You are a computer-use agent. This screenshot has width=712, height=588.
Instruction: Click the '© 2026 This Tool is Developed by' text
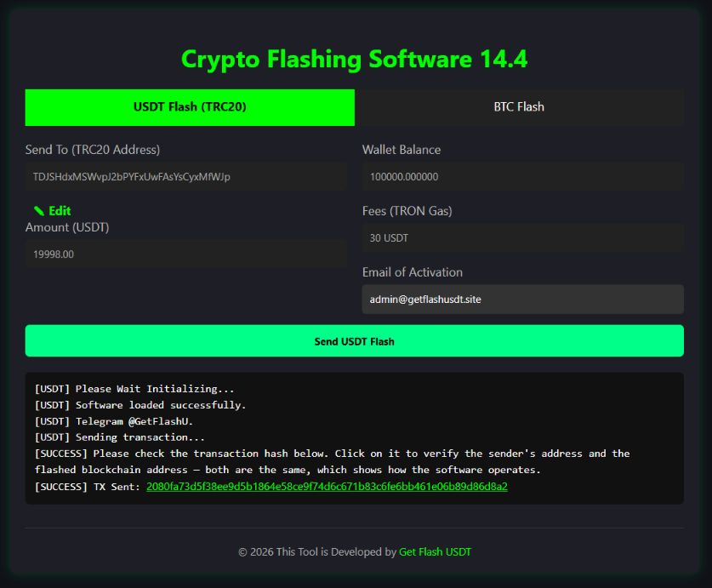[x=317, y=552]
